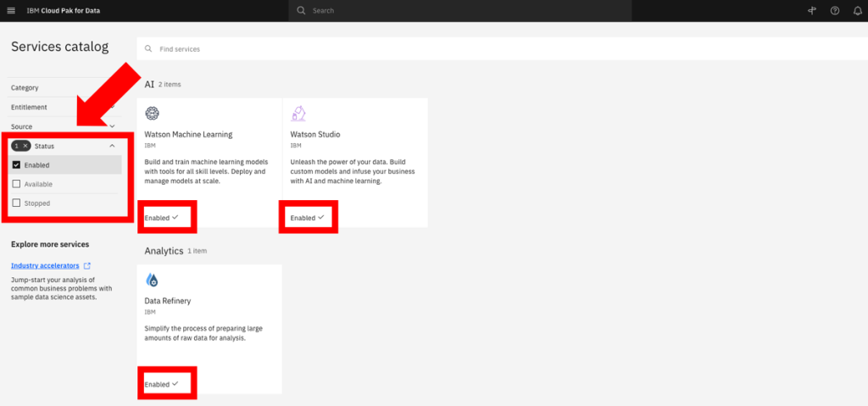The height and width of the screenshot is (406, 868).
Task: Open the notifications bell
Action: [x=858, y=10]
